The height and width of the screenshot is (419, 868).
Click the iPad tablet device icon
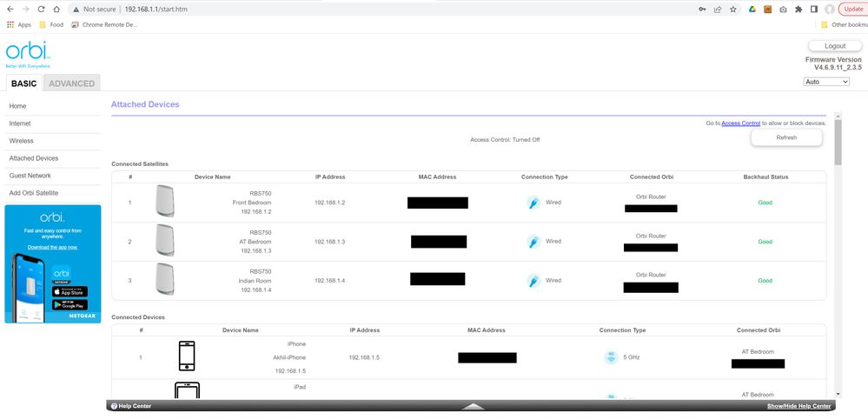coord(187,391)
